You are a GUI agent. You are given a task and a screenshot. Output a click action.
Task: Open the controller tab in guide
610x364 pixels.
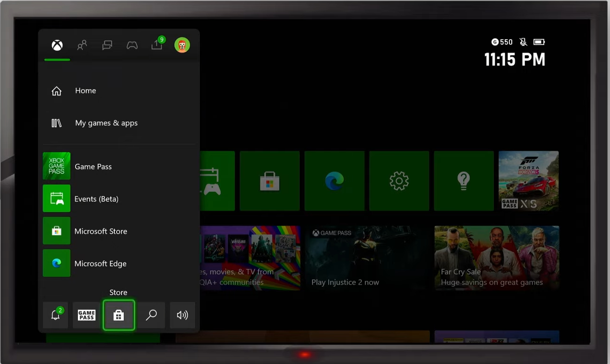tap(132, 45)
